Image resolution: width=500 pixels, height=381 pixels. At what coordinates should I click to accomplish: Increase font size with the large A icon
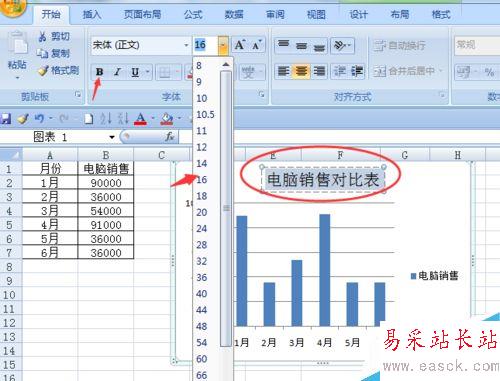(x=240, y=45)
